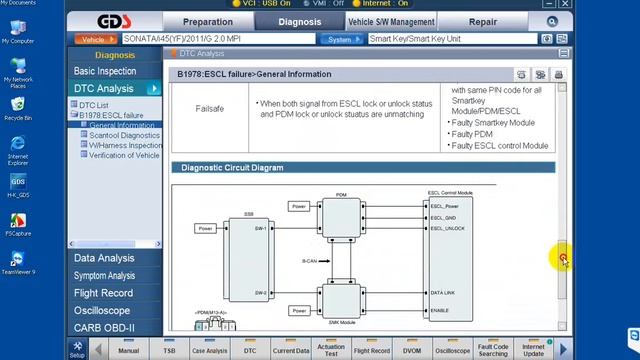Screen dimensions: 640x360
Task: Click TSB toolbar button
Action: [x=169, y=349]
